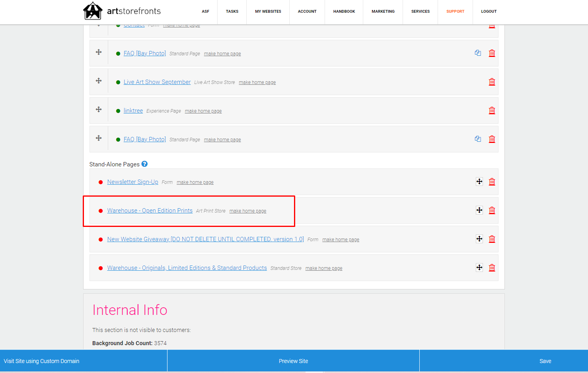Open the Newsletter Sign-Up page link

tap(132, 182)
